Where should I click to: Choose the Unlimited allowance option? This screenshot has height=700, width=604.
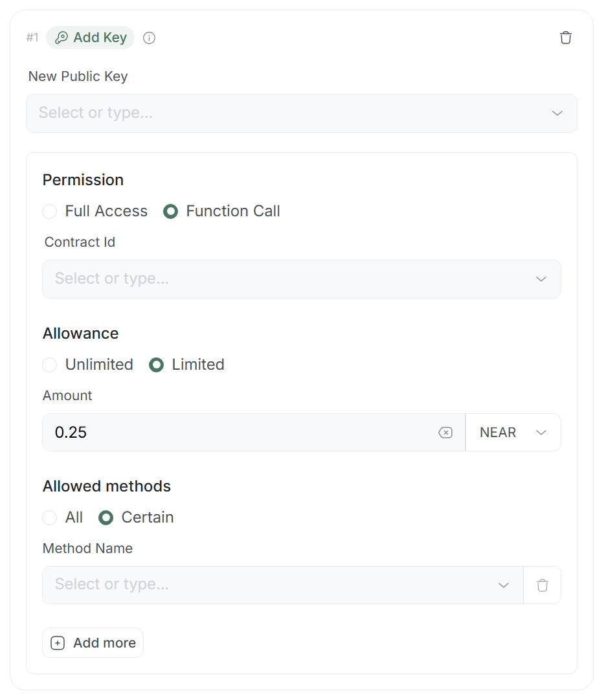point(50,365)
